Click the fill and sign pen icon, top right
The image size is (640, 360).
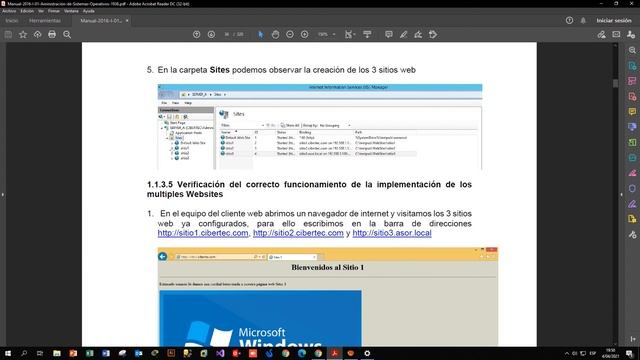click(x=601, y=35)
